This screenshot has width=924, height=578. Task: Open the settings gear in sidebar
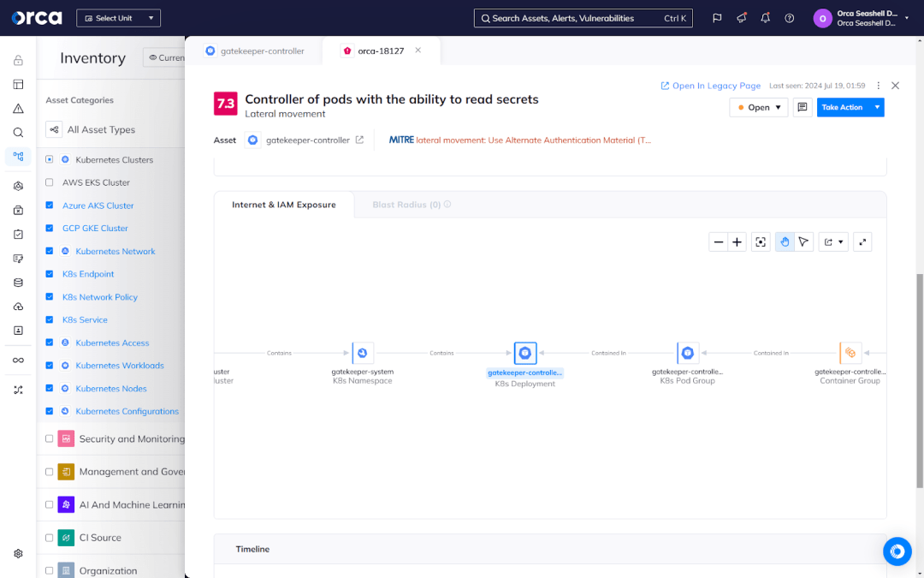18,553
